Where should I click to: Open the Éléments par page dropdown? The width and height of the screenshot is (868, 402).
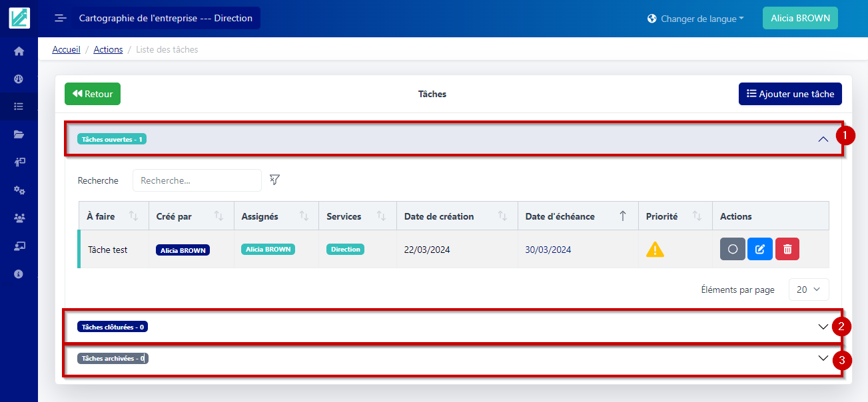tap(809, 290)
